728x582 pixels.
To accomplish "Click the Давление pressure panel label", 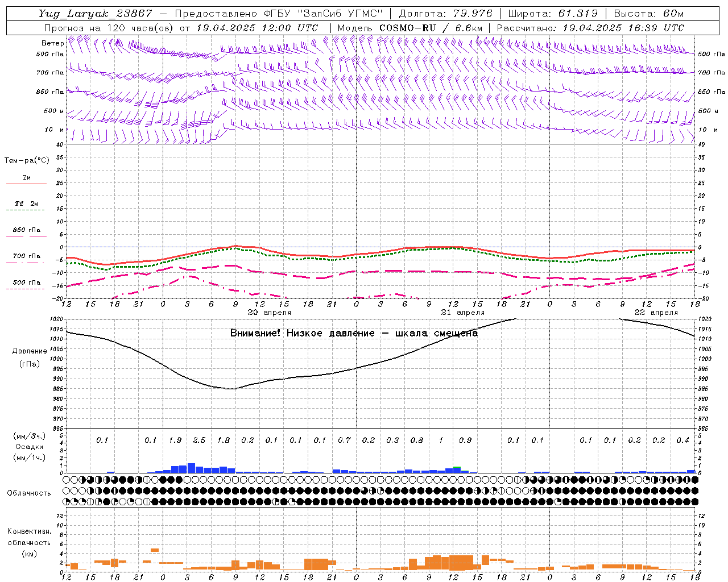I will click(30, 351).
